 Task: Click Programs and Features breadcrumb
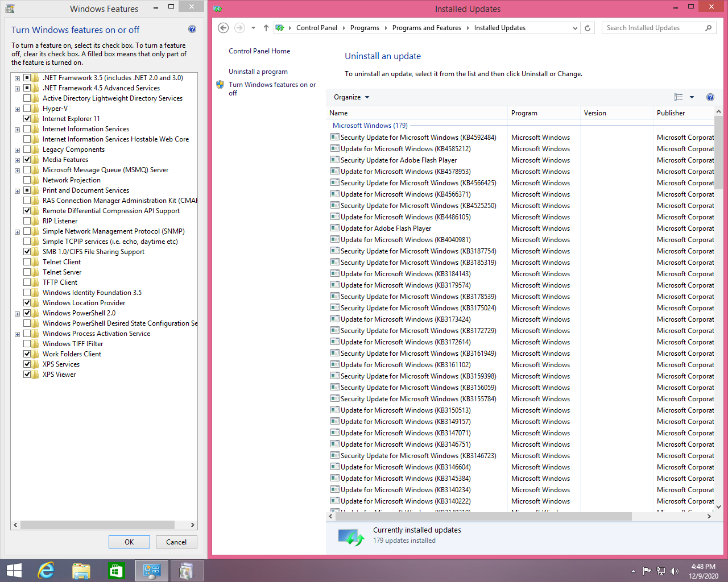(x=427, y=28)
